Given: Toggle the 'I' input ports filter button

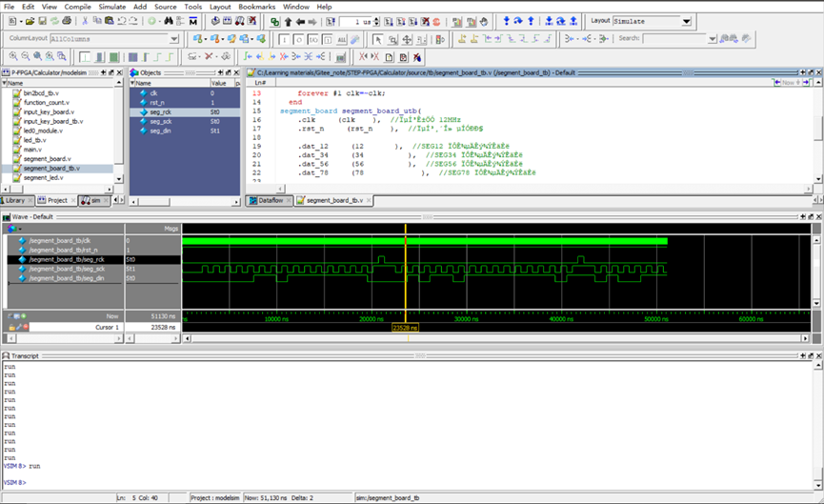Looking at the screenshot, I should [284, 39].
